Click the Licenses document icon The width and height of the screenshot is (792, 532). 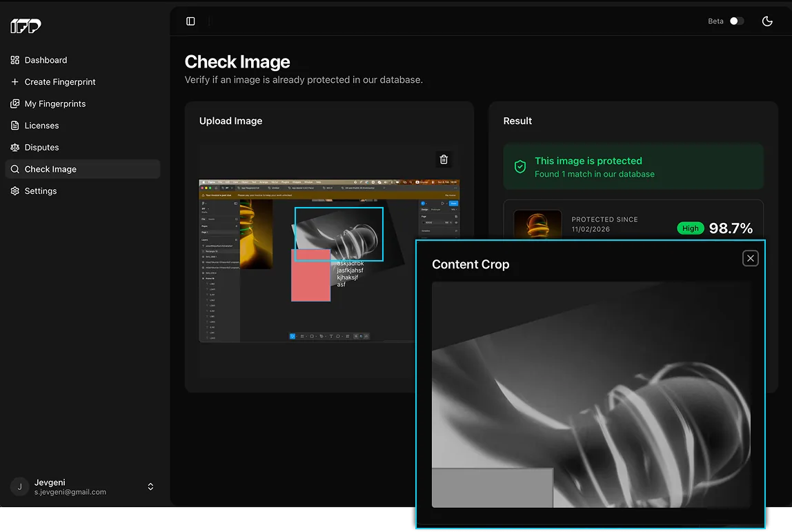click(x=14, y=126)
